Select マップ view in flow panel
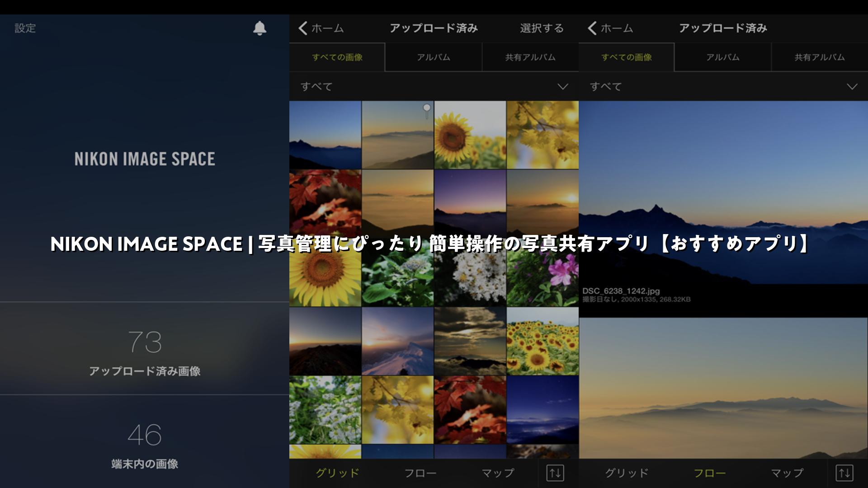The width and height of the screenshot is (868, 488). [787, 473]
